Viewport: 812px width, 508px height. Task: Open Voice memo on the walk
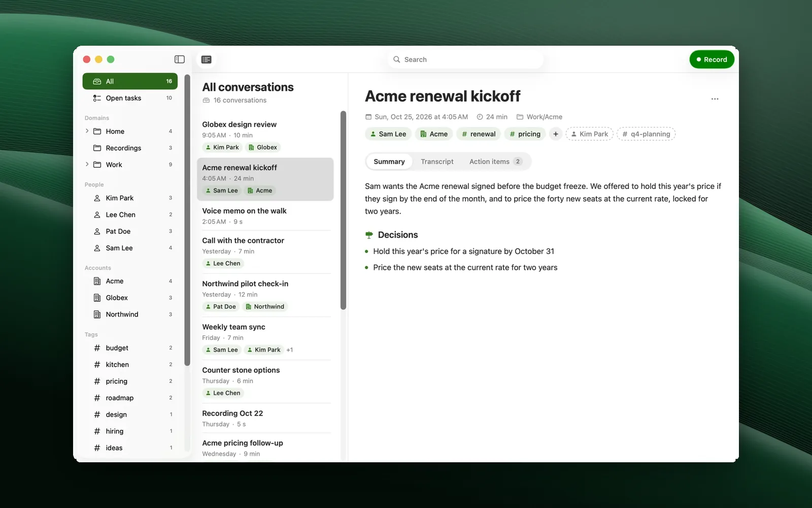(x=265, y=215)
